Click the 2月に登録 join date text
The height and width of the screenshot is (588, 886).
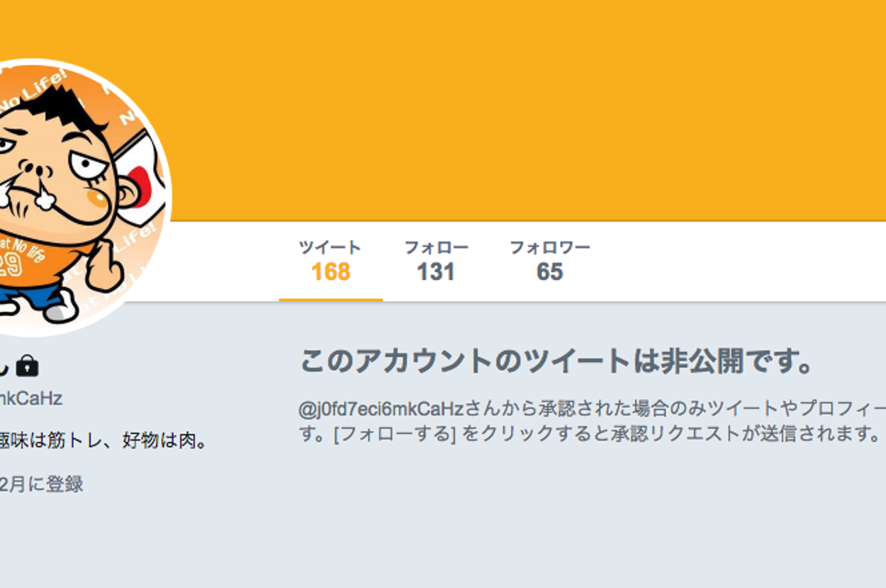(x=41, y=485)
